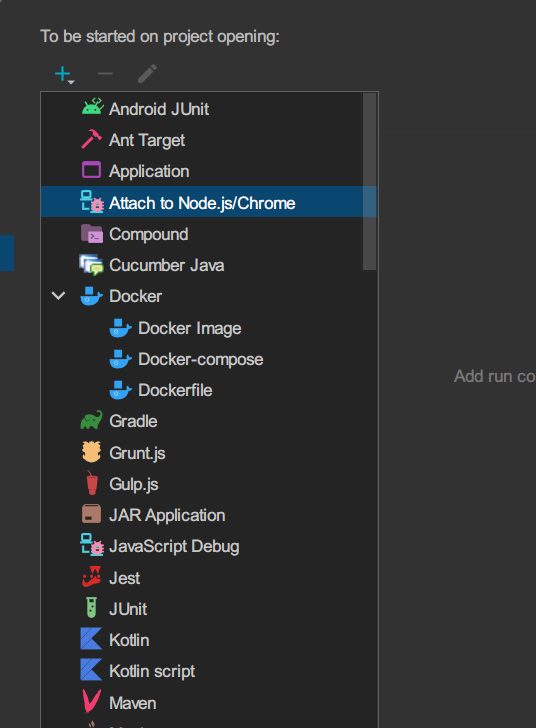Pick the Jest configuration type
Viewport: 536px width, 728px height.
click(x=124, y=578)
